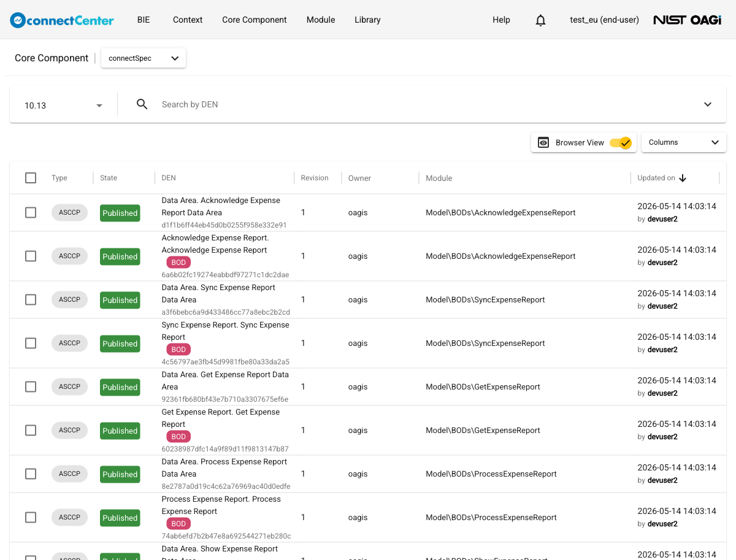
Task: Click BOD badge of Sync Expense Report
Action: point(178,350)
